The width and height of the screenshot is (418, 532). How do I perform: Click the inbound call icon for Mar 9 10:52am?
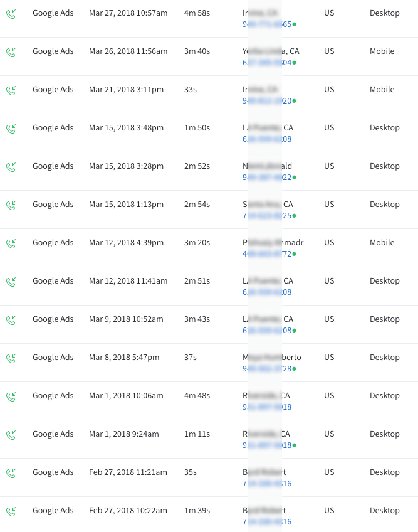tap(11, 320)
